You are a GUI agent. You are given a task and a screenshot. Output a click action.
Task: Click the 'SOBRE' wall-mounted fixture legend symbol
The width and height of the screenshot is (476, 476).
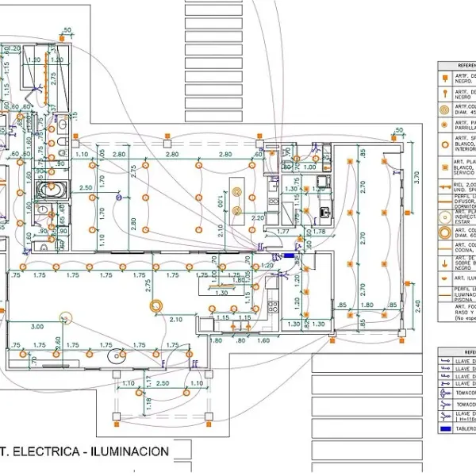tap(445, 263)
